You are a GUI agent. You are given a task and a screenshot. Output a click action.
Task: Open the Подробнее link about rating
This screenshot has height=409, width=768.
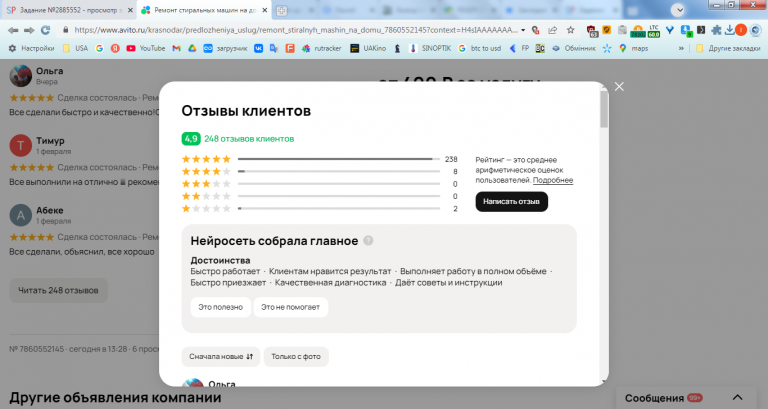tap(552, 180)
